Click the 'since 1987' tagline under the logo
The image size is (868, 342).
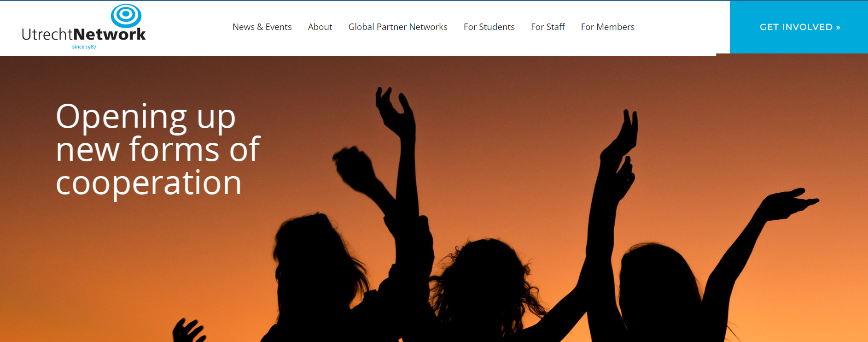(x=84, y=47)
